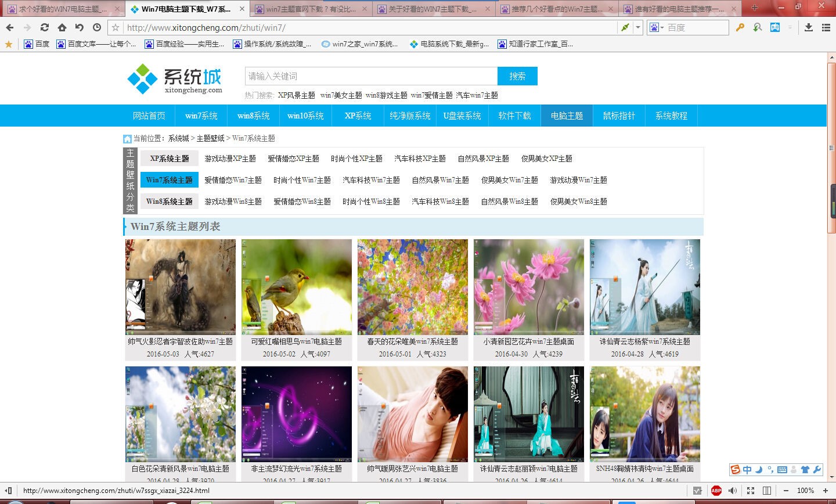Zoom out with minus button
Viewport: 836px width, 504px height.
click(786, 491)
